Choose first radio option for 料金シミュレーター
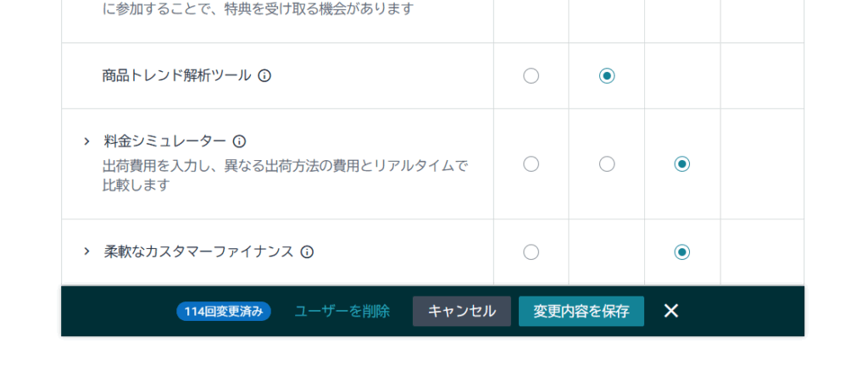This screenshot has width=868, height=365. click(x=531, y=164)
